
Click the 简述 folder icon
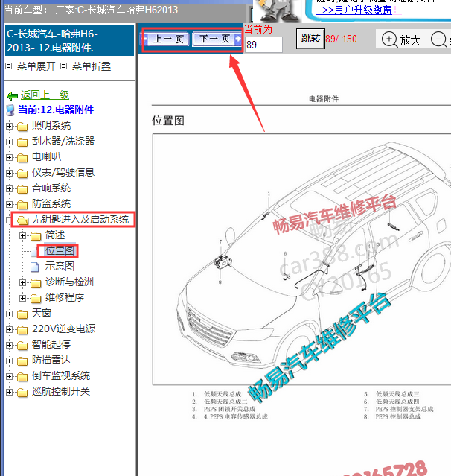pos(36,235)
